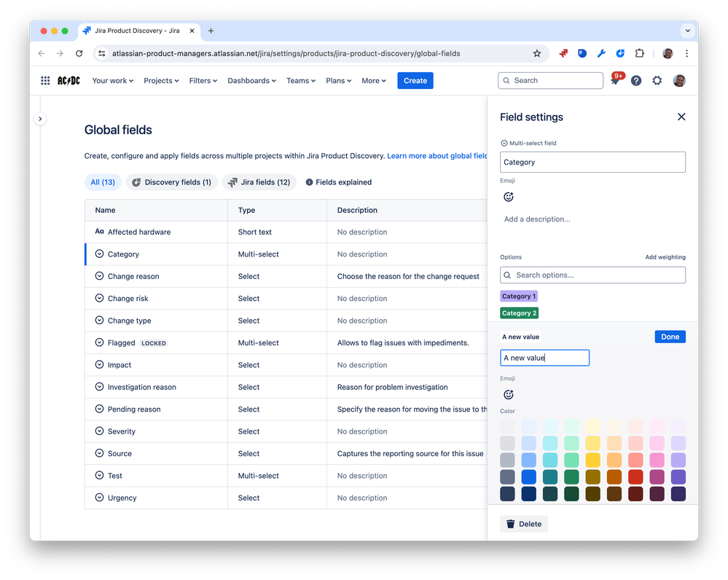728x580 pixels.
Task: Open the Severity field row
Action: [x=286, y=431]
